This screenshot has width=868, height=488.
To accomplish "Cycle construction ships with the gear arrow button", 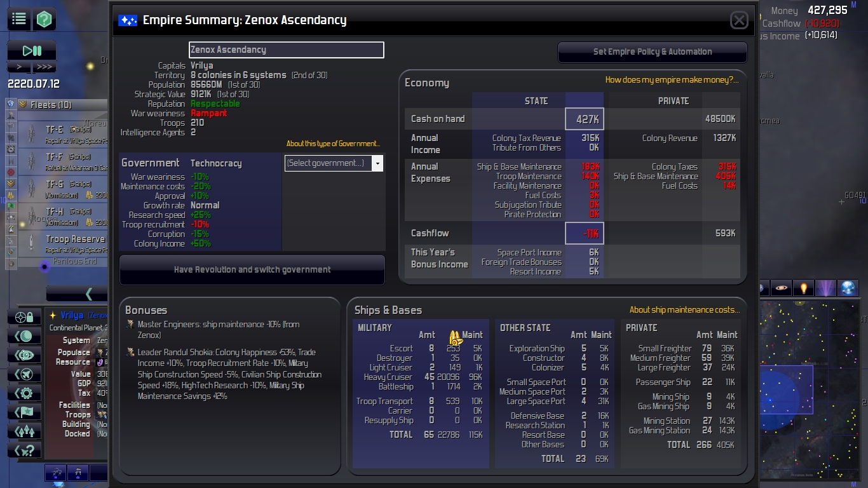I will pos(25,393).
